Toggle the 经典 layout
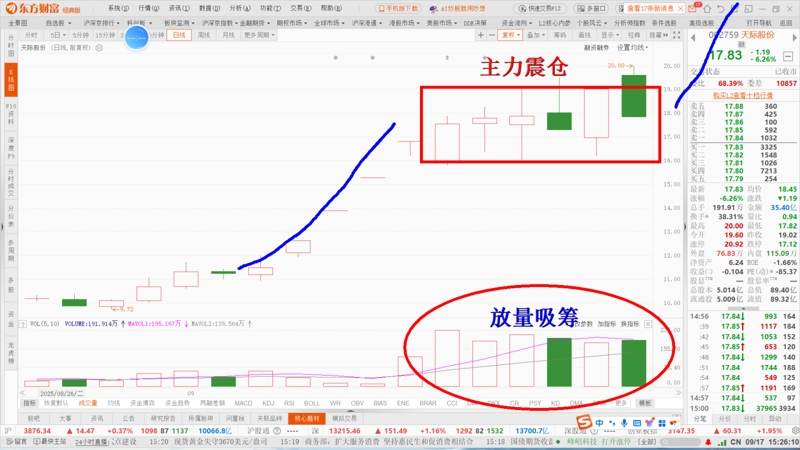Image resolution: width=800 pixels, height=450 pixels. tap(634, 35)
